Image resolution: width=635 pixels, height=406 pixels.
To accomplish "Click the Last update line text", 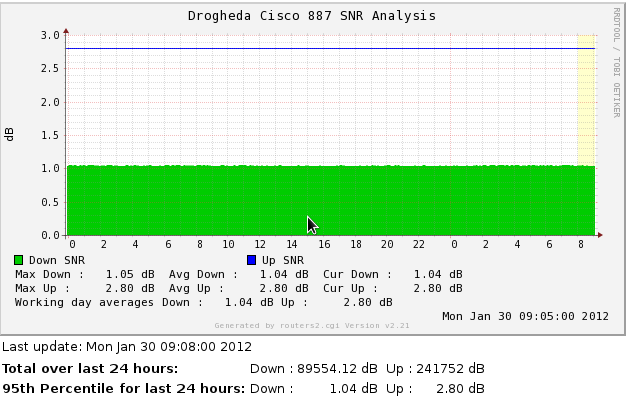I will (x=127, y=347).
